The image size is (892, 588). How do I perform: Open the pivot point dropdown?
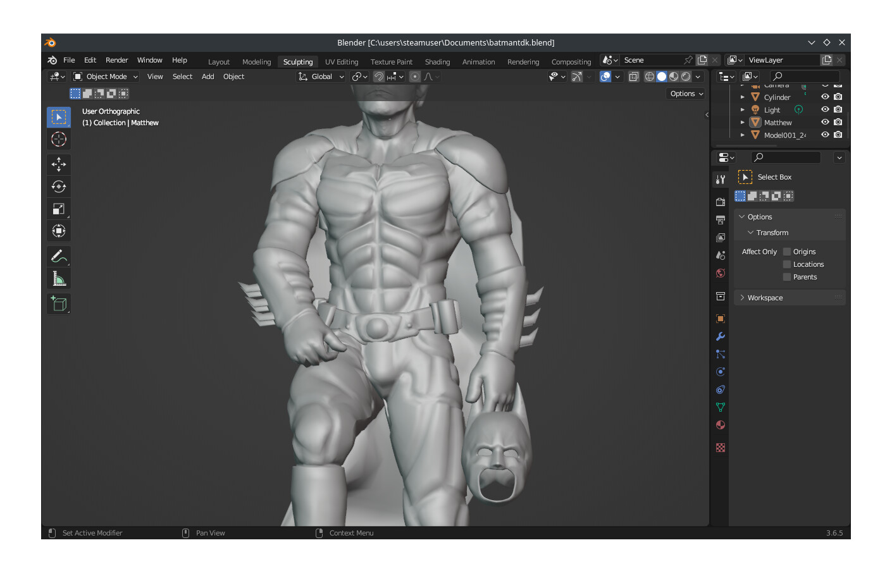(360, 77)
